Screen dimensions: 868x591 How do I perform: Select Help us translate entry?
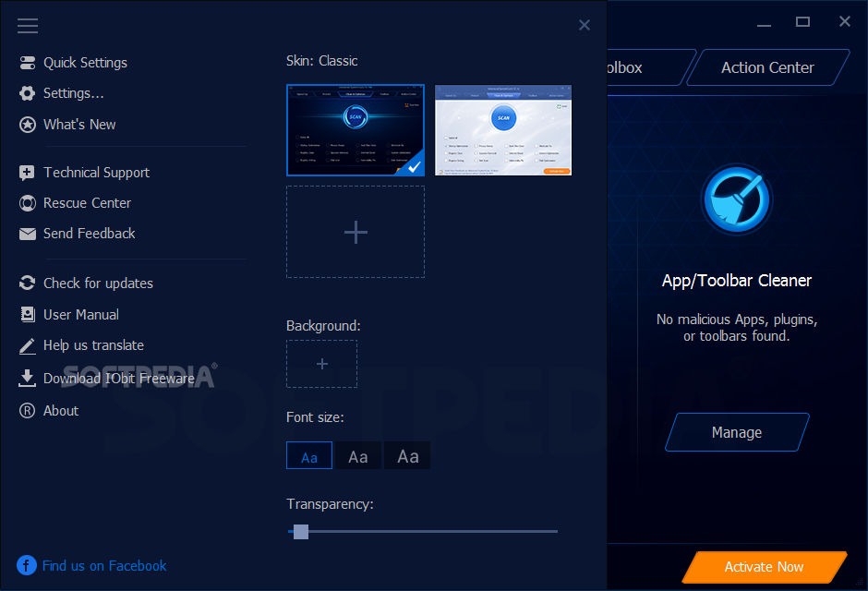93,345
